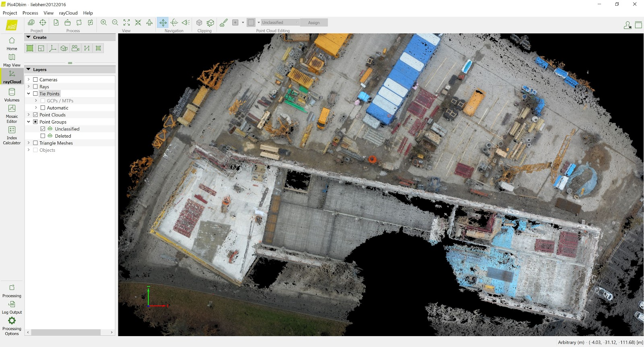Select the view all fit-to-screen icon
644x347 pixels.
tap(126, 23)
